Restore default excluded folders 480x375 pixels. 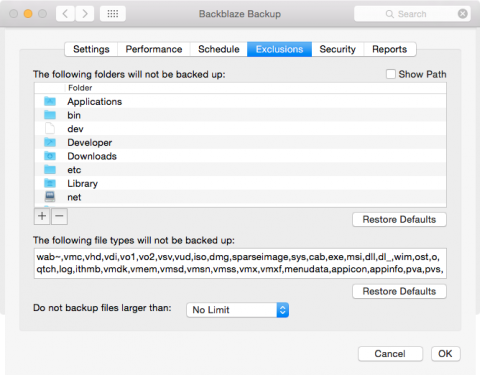pos(399,220)
